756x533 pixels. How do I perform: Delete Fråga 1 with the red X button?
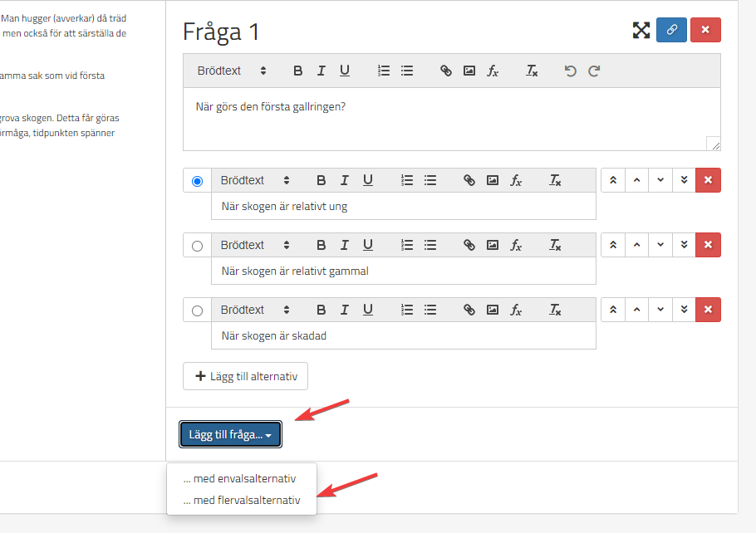[x=705, y=30]
